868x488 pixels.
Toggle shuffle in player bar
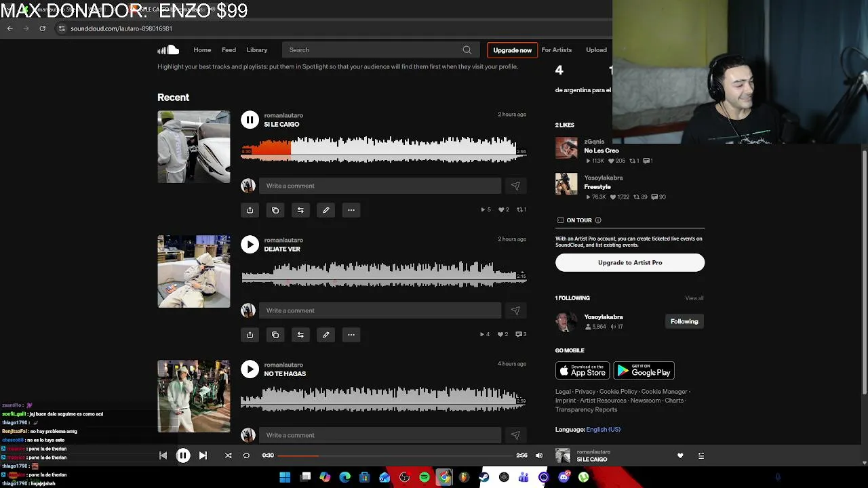228,455
